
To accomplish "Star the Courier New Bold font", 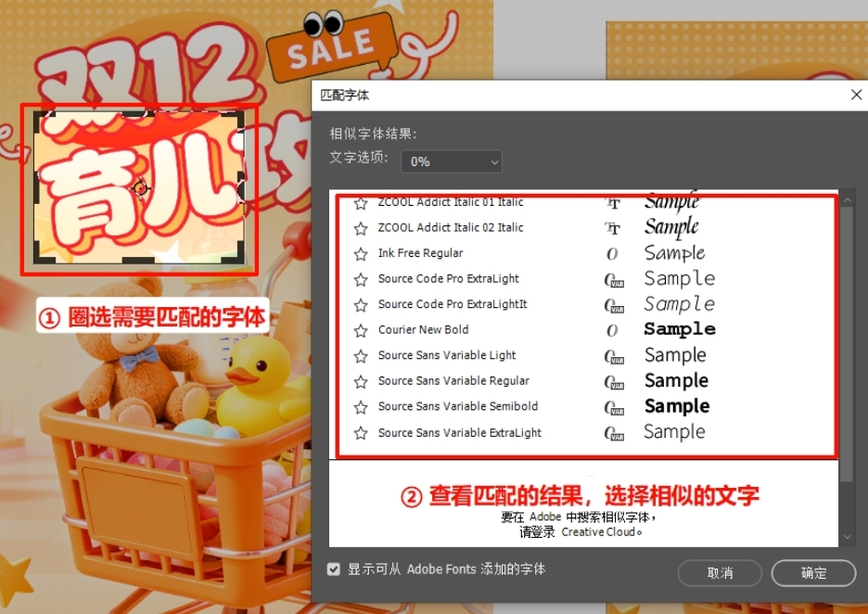I will tap(361, 330).
